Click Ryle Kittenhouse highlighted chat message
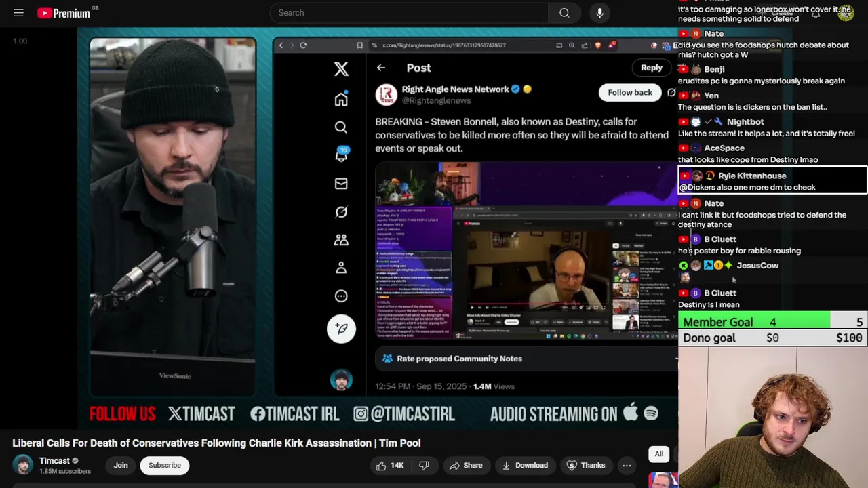This screenshot has height=488, width=868. [x=772, y=181]
